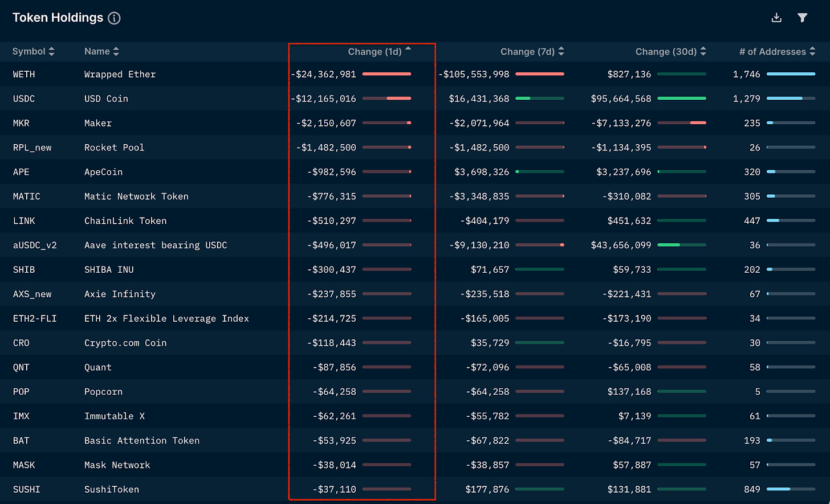Click USDC 1d change -$12,165,016
The width and height of the screenshot is (830, 504).
tap(323, 99)
